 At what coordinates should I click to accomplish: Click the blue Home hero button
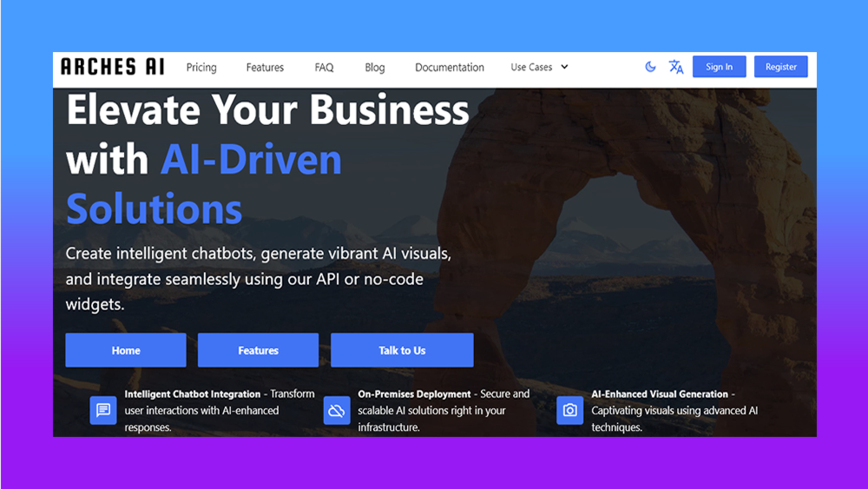(x=126, y=350)
